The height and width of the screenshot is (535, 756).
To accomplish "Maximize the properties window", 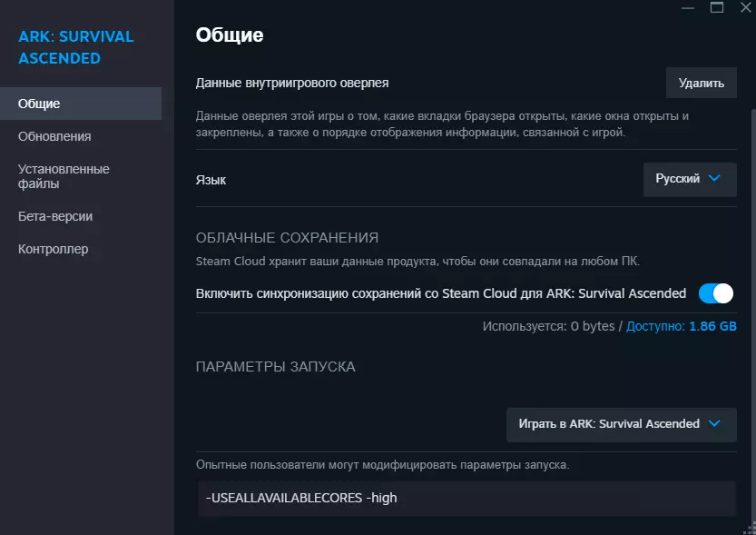I will click(x=717, y=7).
